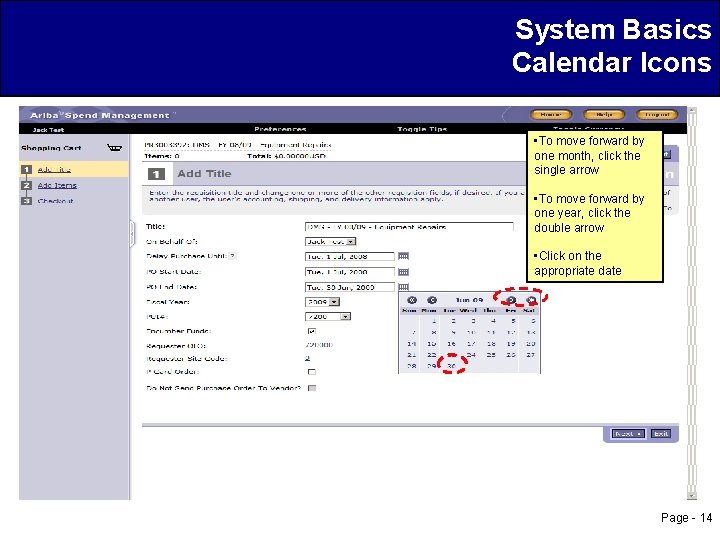Click Toggle Tips in the top menu
Viewport: 720px width, 540px height.
[422, 129]
